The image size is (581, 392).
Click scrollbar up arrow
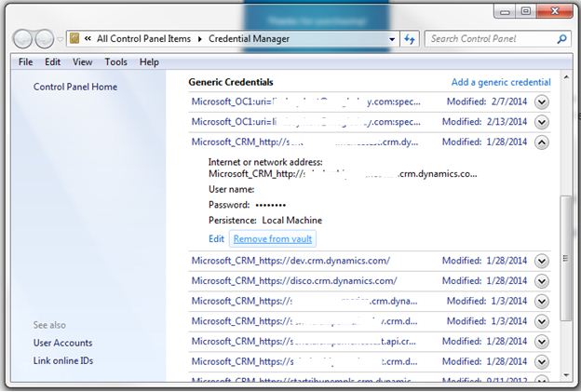point(566,77)
